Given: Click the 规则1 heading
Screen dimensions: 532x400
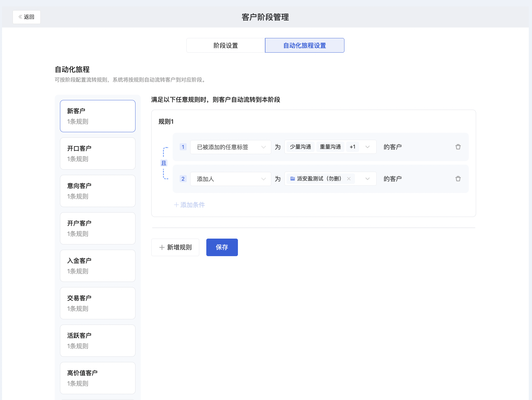Looking at the screenshot, I should point(166,122).
